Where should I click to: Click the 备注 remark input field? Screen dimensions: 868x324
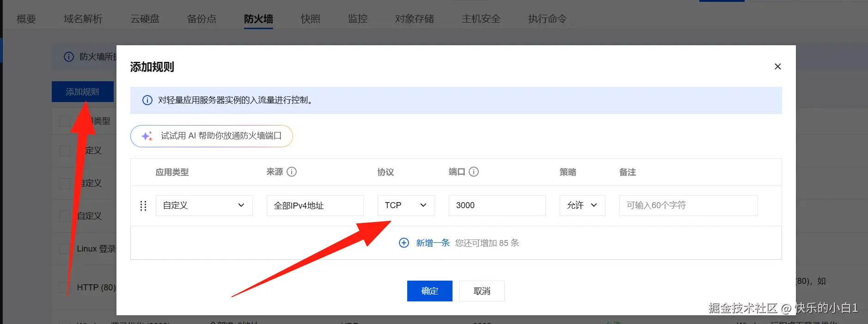[689, 205]
